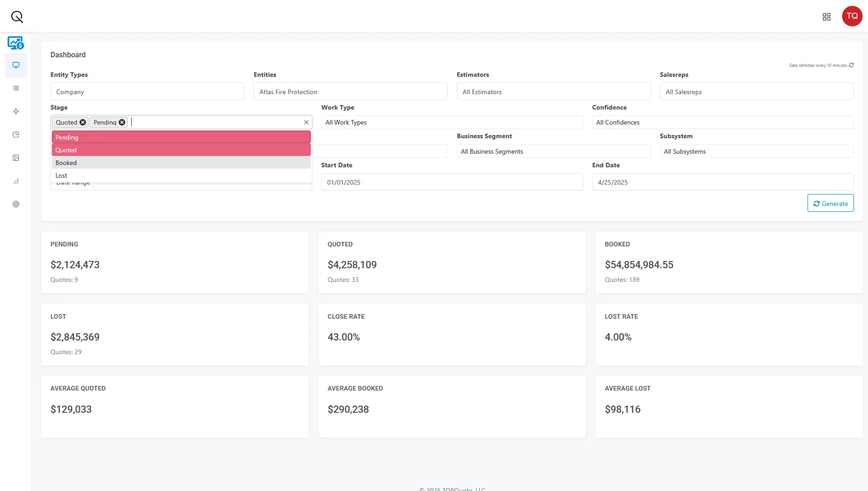
Task: Click the magnifier logo in the top-left corner
Action: pos(16,16)
